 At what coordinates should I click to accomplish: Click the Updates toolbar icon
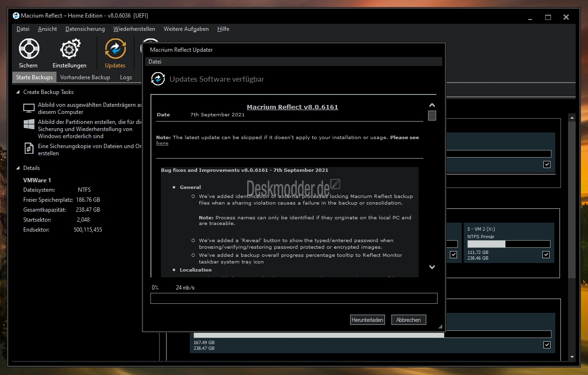click(115, 49)
